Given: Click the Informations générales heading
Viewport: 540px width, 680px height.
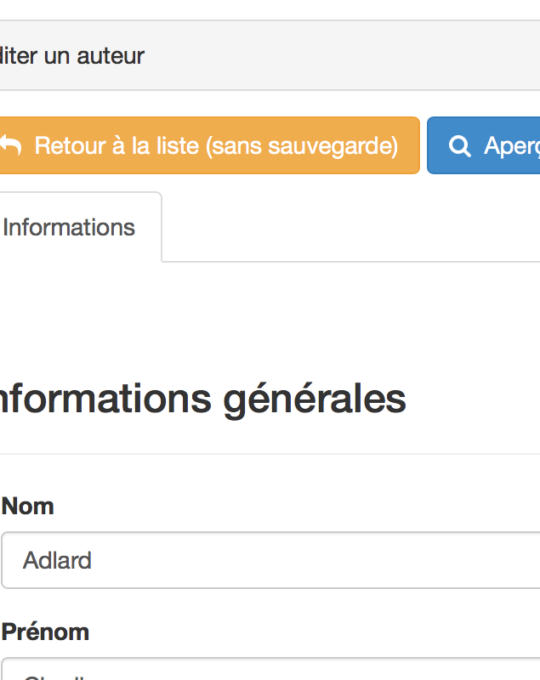Looking at the screenshot, I should click(203, 399).
